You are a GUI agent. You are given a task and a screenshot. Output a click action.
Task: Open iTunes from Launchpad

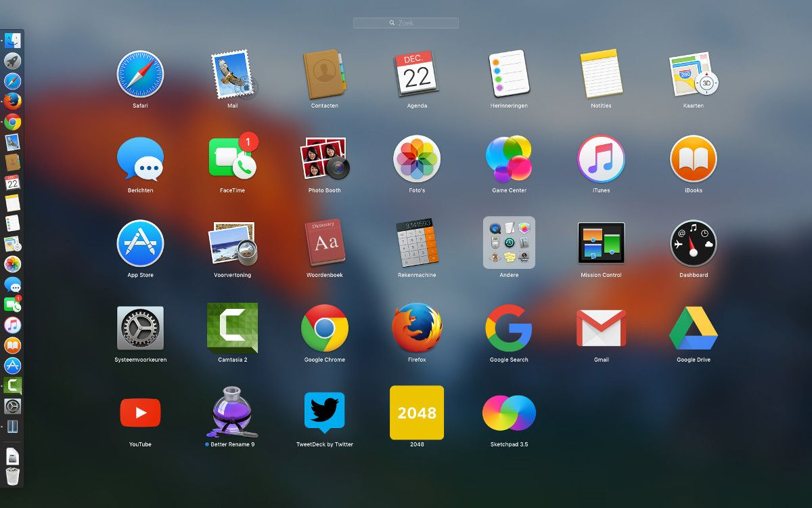(x=601, y=159)
